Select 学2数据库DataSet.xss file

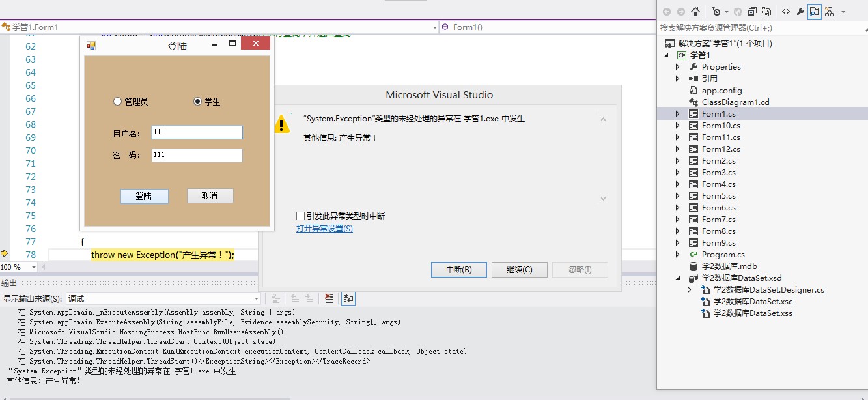[x=753, y=313]
